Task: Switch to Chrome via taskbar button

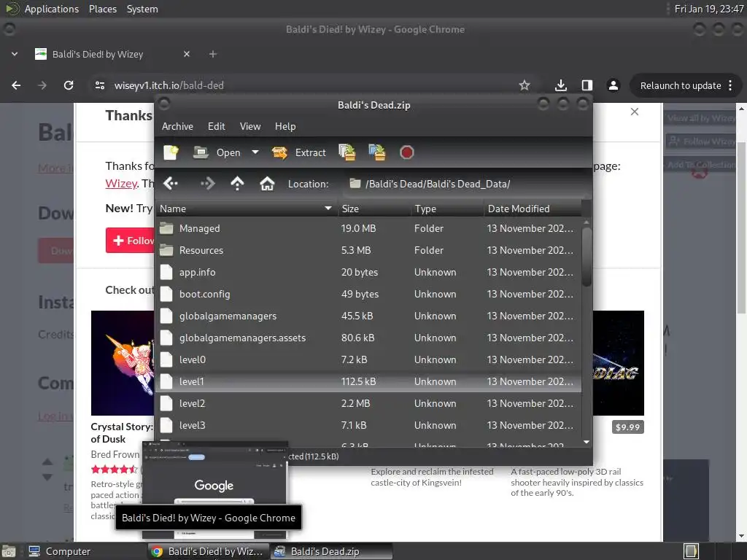Action: coord(208,551)
